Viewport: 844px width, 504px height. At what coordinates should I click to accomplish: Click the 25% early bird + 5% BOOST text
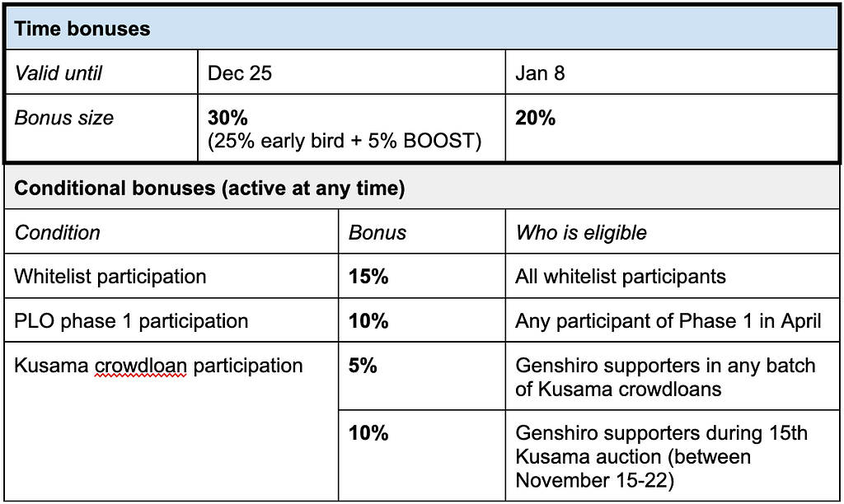pos(345,141)
